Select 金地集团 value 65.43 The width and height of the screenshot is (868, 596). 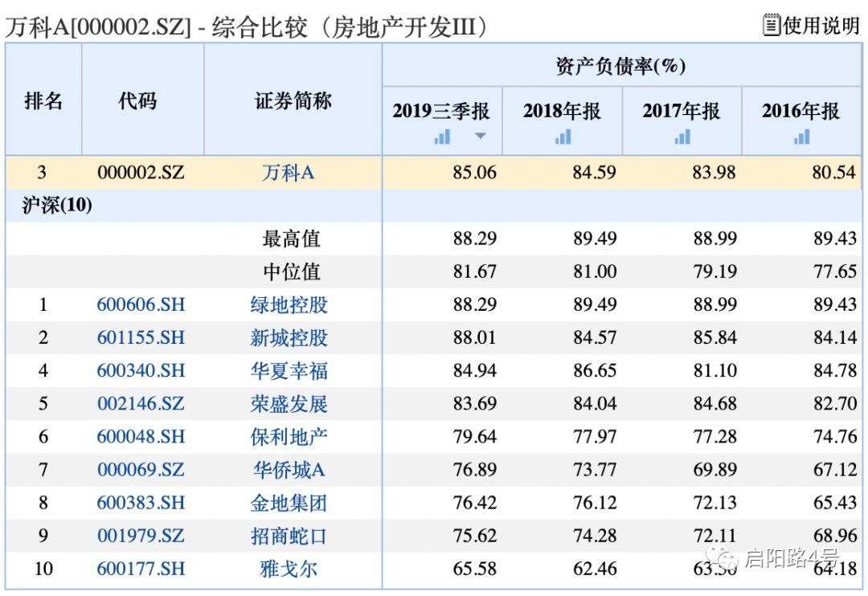[x=835, y=503]
